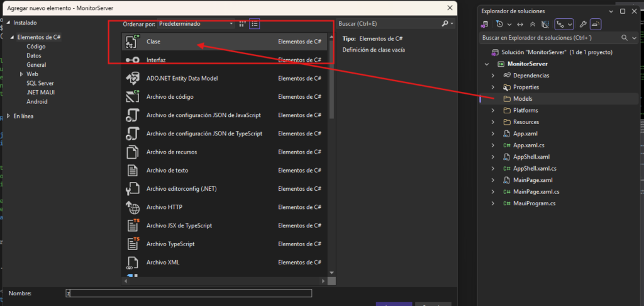The width and height of the screenshot is (644, 306).
Task: Click the wrench Properties icon in Solution Explorer
Action: tap(582, 24)
